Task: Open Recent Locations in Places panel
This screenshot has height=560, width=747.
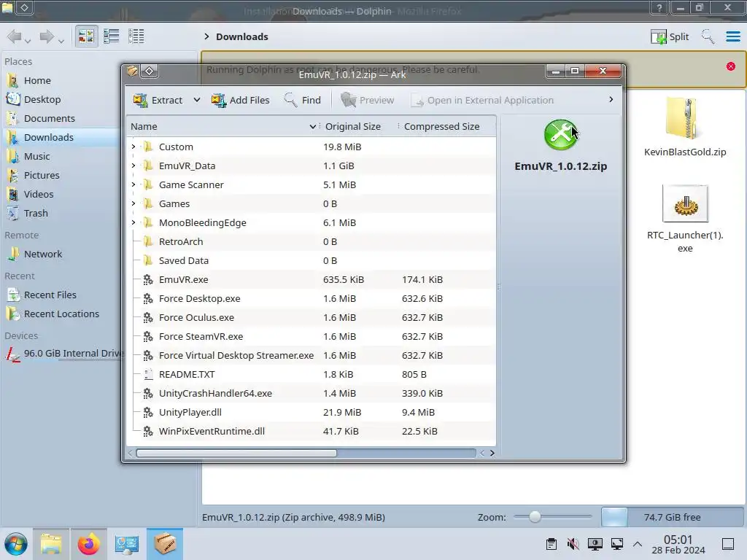Action: pyautogui.click(x=61, y=314)
